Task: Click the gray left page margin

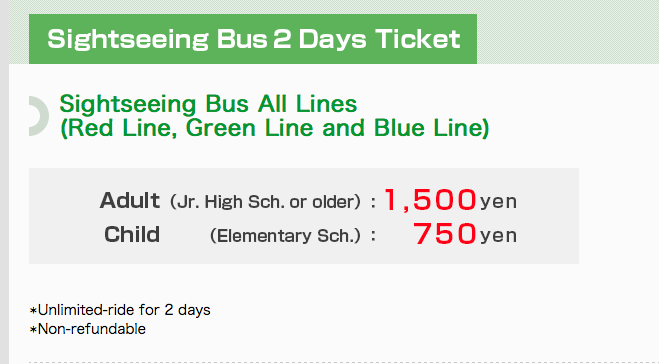Action: (4, 182)
